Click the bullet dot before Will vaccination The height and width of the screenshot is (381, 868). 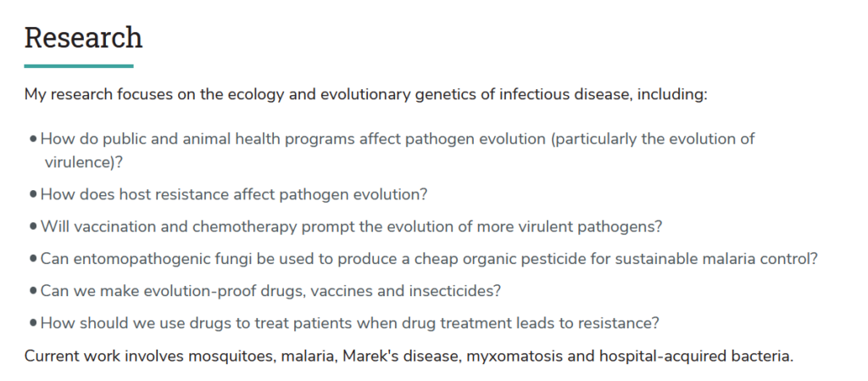pos(34,227)
